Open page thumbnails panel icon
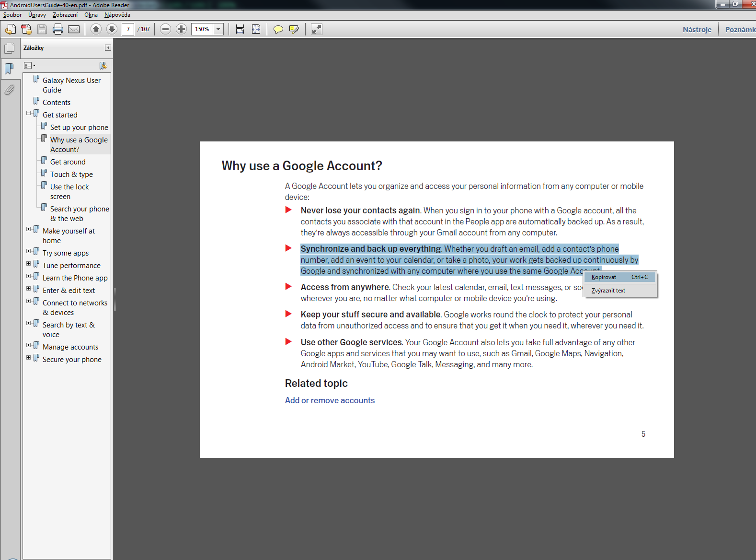Image resolution: width=756 pixels, height=560 pixels. (x=9, y=48)
